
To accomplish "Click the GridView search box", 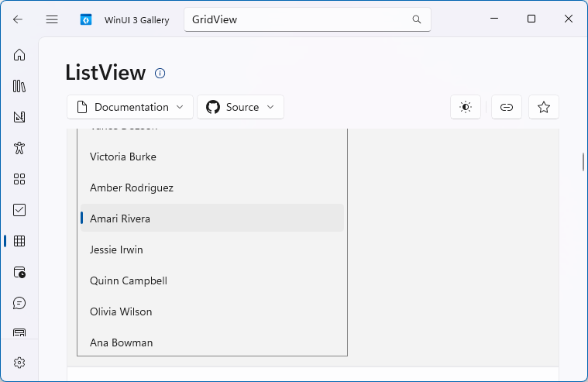I will click(307, 19).
